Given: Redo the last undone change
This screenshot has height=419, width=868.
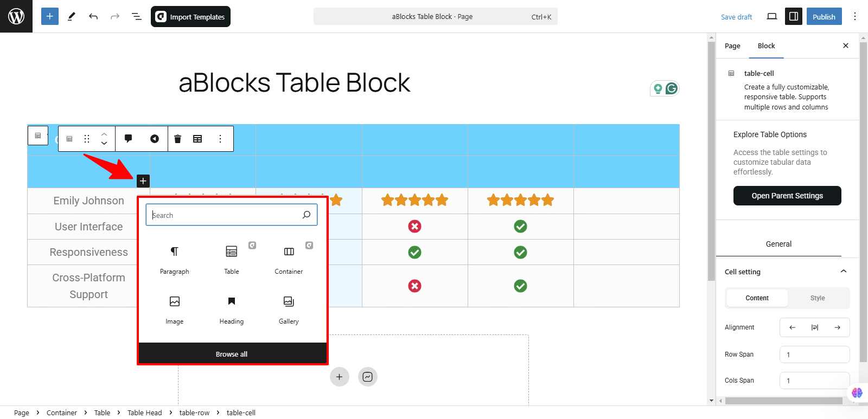Looking at the screenshot, I should [115, 16].
